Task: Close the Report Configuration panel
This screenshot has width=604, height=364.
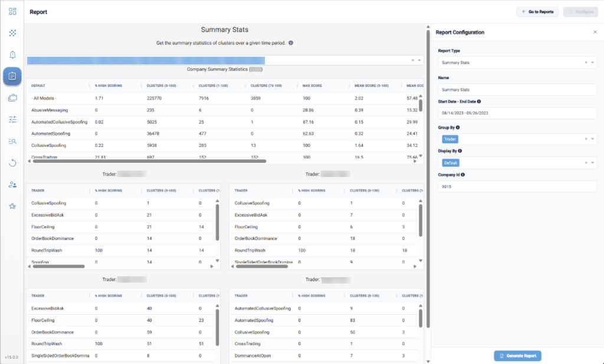Action: (595, 32)
